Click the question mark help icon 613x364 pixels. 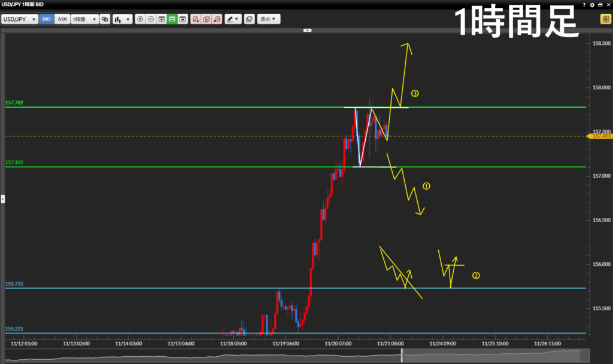point(585,5)
